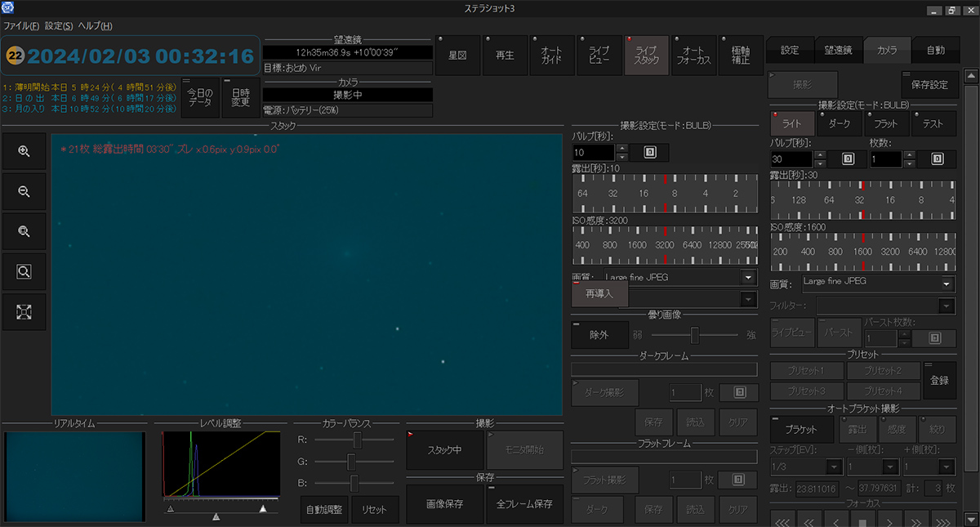This screenshot has height=527, width=980.
Task: Switch to the 望遠鏡 tab
Action: click(x=838, y=50)
